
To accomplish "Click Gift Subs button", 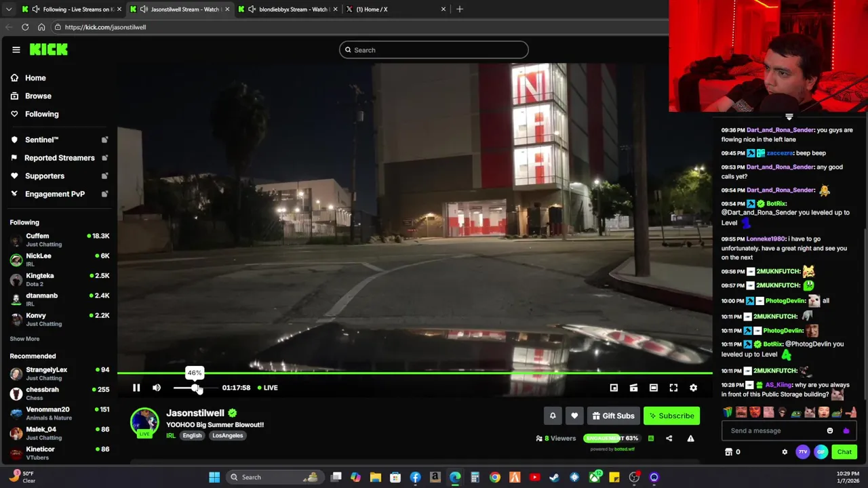I will coord(614,415).
